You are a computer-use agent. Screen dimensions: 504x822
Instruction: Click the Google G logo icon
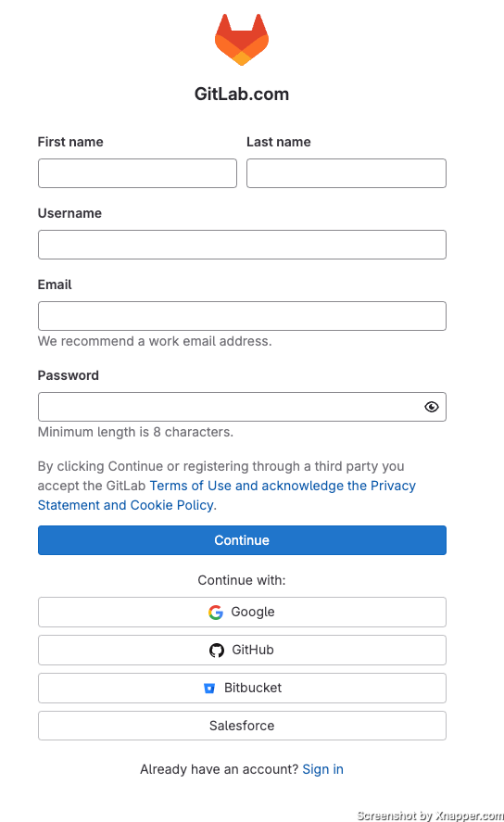point(215,612)
